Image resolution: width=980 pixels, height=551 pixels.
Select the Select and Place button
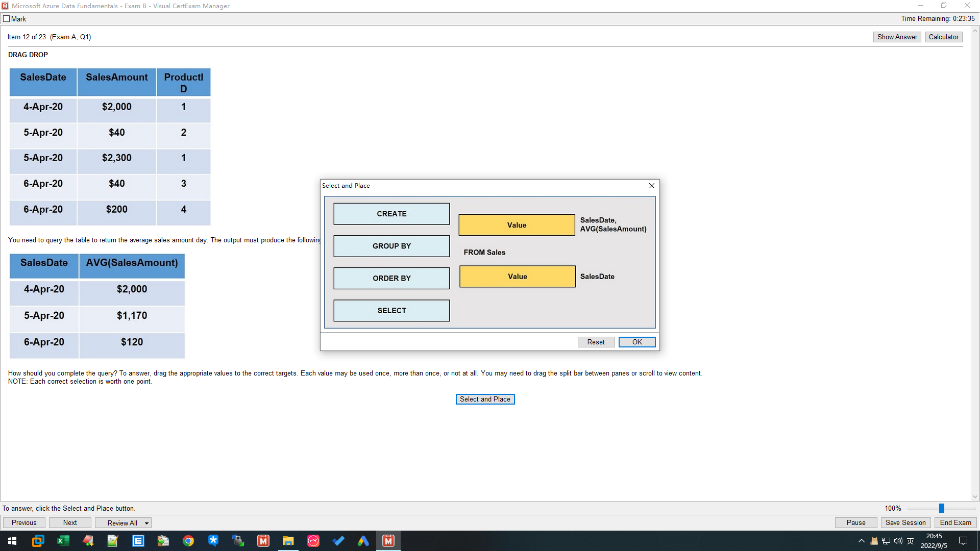coord(484,399)
